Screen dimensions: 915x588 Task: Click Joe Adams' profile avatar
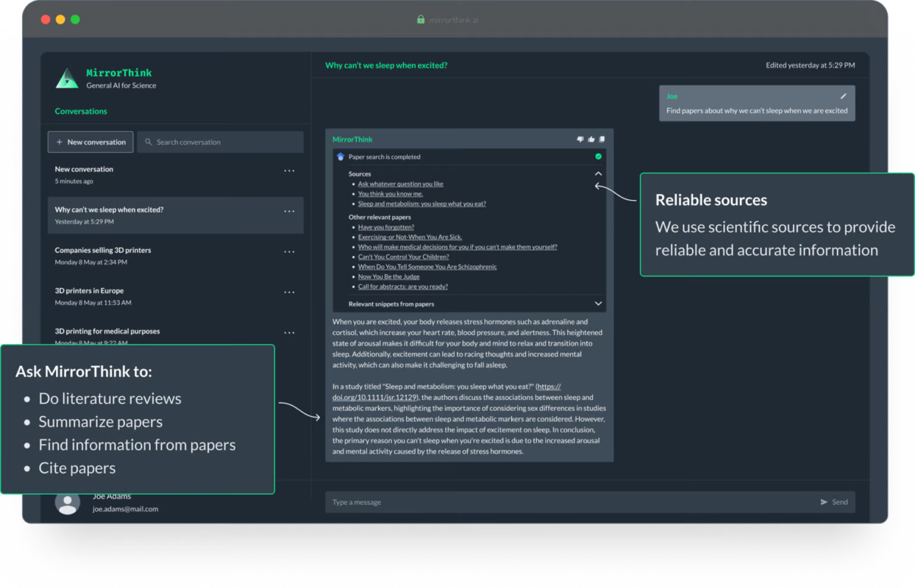(68, 503)
